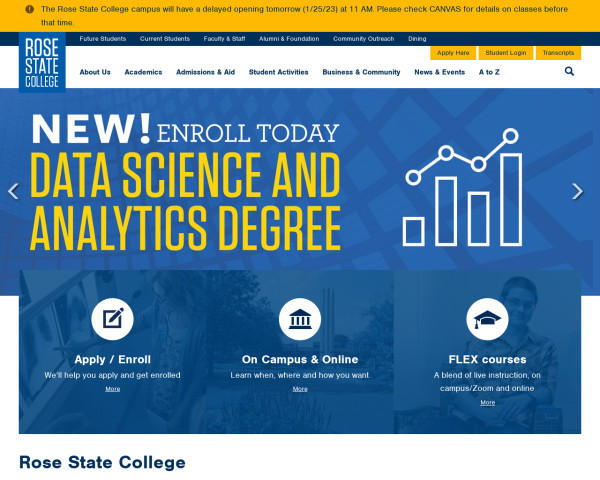
Task: Open the Transcripts button
Action: point(558,53)
